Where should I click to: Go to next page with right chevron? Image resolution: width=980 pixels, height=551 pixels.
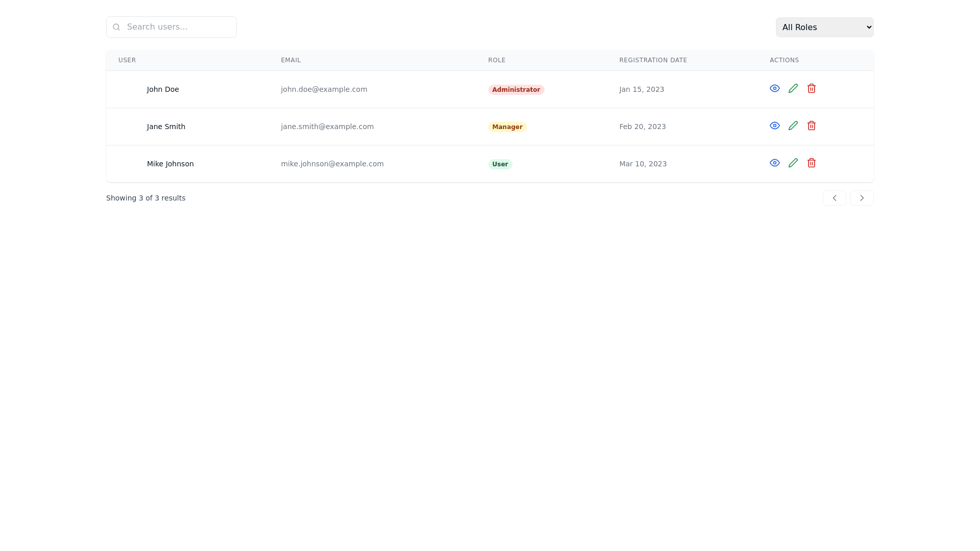(862, 198)
